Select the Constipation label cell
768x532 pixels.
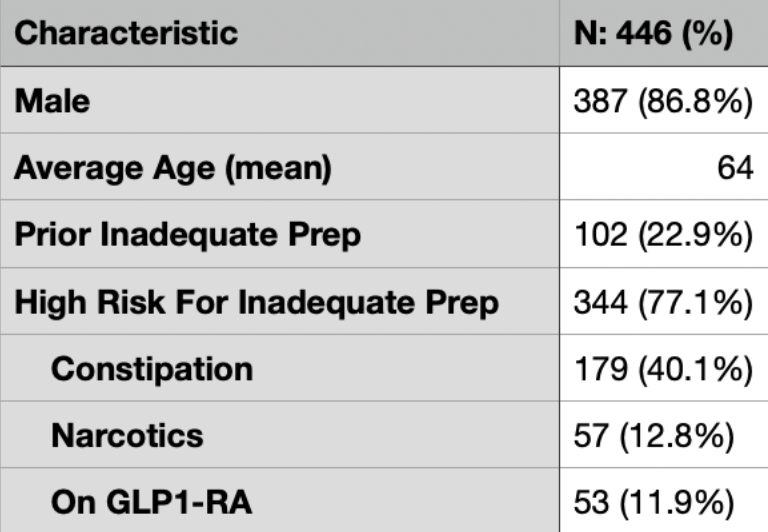tap(280, 368)
